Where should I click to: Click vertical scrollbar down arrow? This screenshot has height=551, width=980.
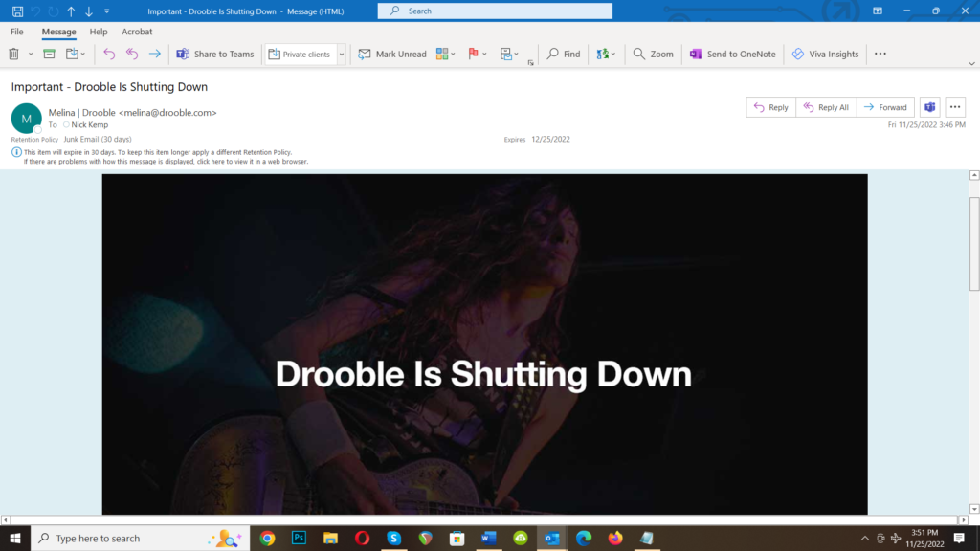973,509
